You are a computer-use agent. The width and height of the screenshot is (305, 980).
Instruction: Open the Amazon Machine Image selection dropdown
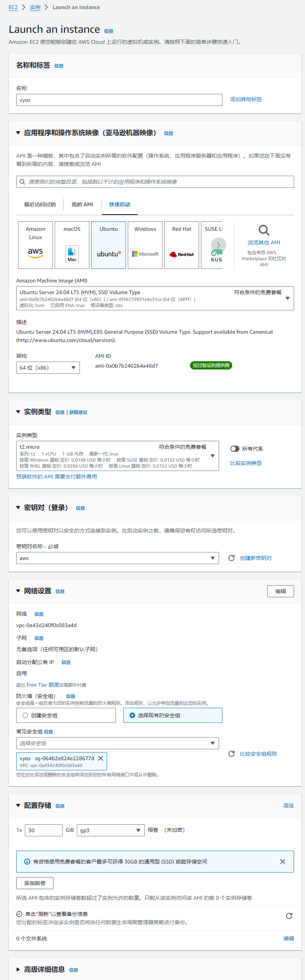(155, 298)
